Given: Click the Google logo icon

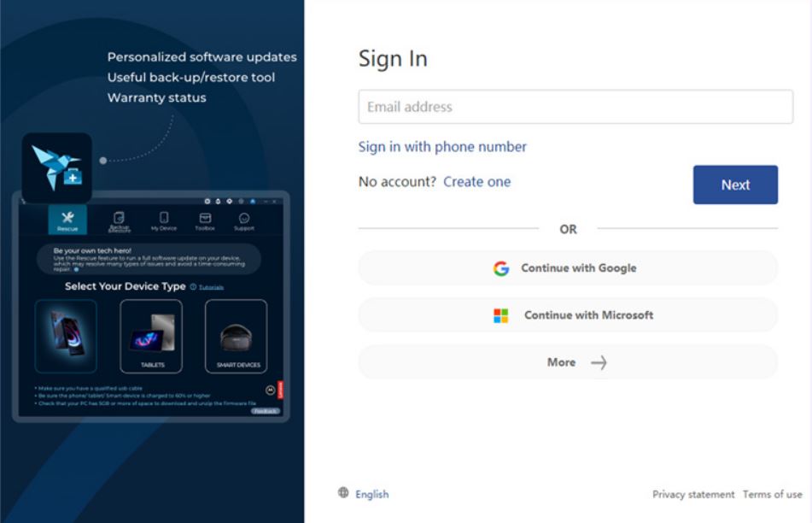Looking at the screenshot, I should click(500, 268).
